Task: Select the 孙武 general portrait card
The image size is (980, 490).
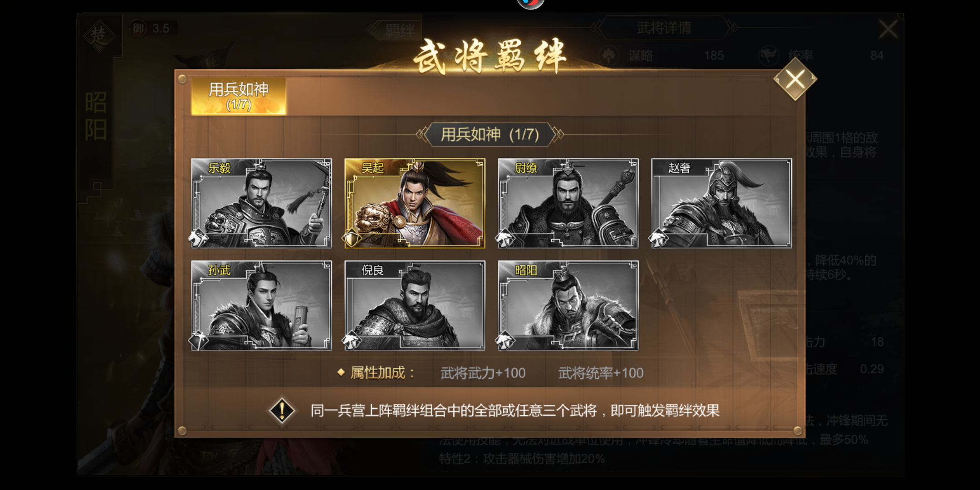Action: click(261, 305)
